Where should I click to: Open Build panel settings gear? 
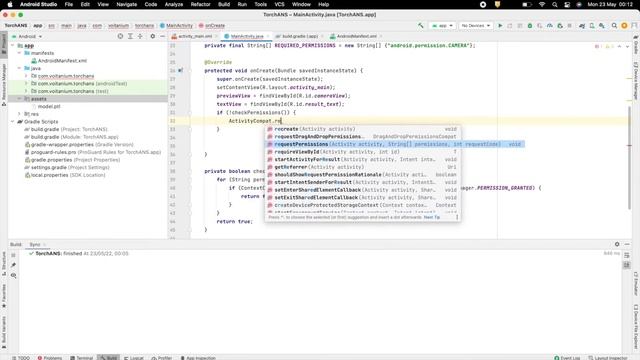click(x=617, y=244)
